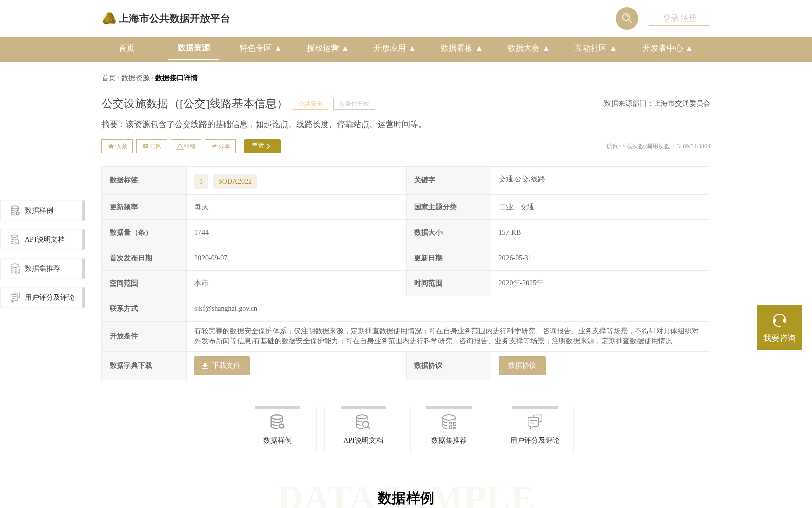Expand the 特色专区 nav dropdown
The image size is (812, 508).
pyautogui.click(x=260, y=48)
